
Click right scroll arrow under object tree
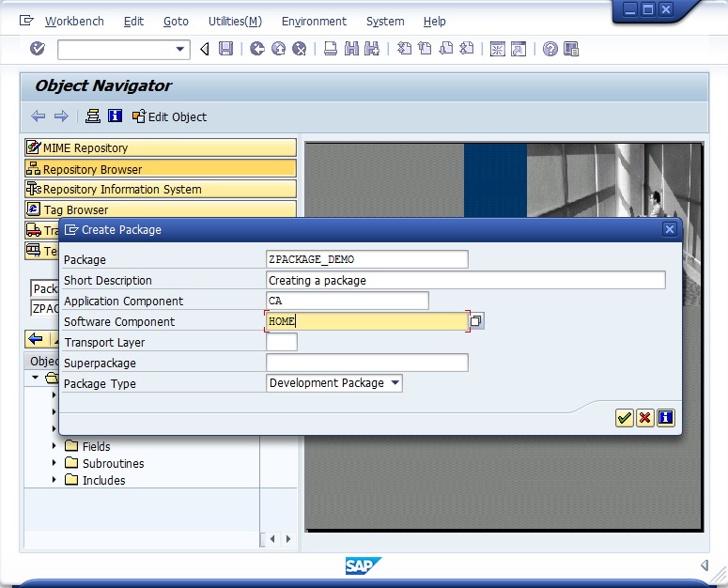[x=288, y=539]
